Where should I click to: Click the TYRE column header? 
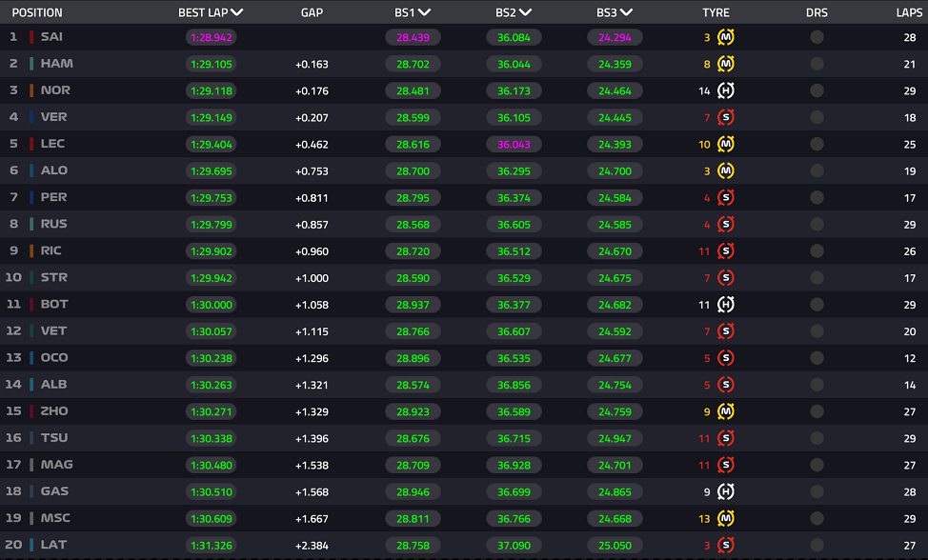[716, 12]
